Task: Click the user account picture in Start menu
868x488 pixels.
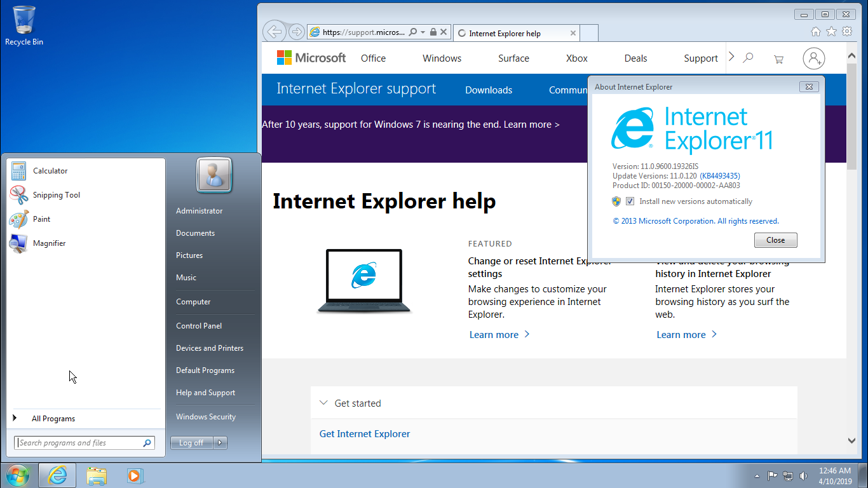Action: tap(214, 175)
